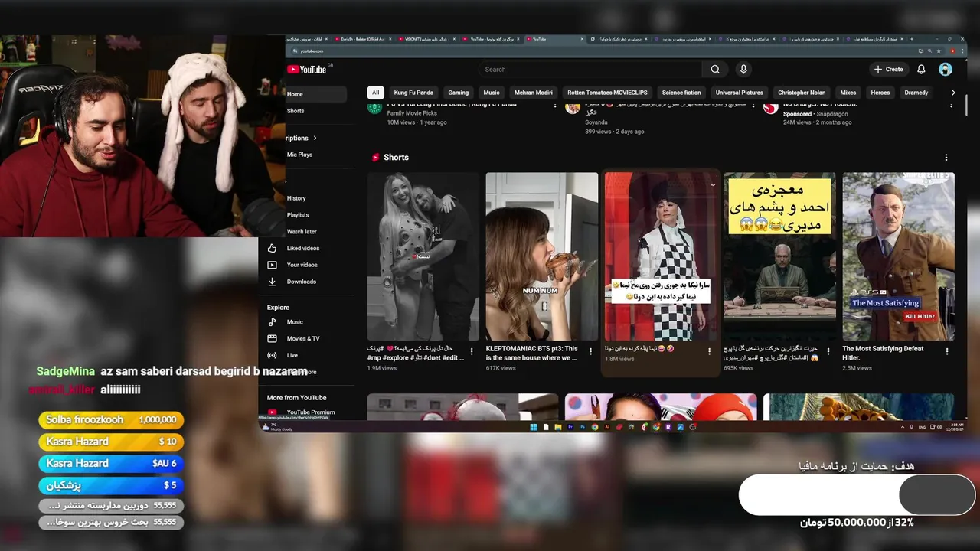The height and width of the screenshot is (551, 980).
Task: Select the Gaming chip
Action: (x=459, y=93)
